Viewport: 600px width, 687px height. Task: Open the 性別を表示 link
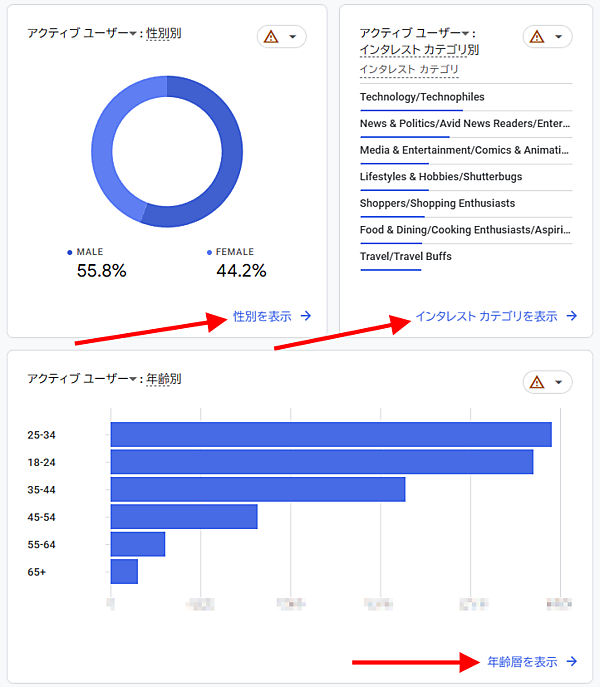tap(262, 316)
